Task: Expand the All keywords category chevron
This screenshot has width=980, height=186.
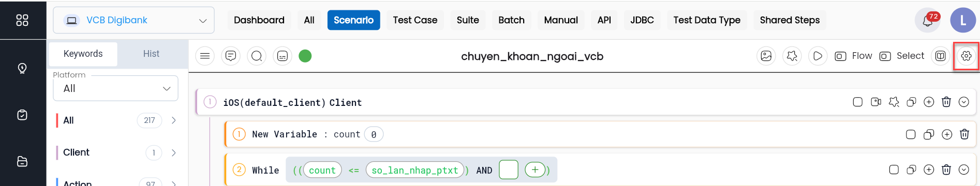Action: click(174, 120)
